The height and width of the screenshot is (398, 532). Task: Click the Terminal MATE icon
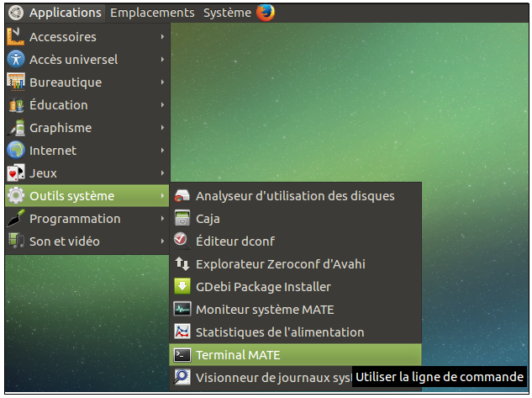[x=182, y=355]
